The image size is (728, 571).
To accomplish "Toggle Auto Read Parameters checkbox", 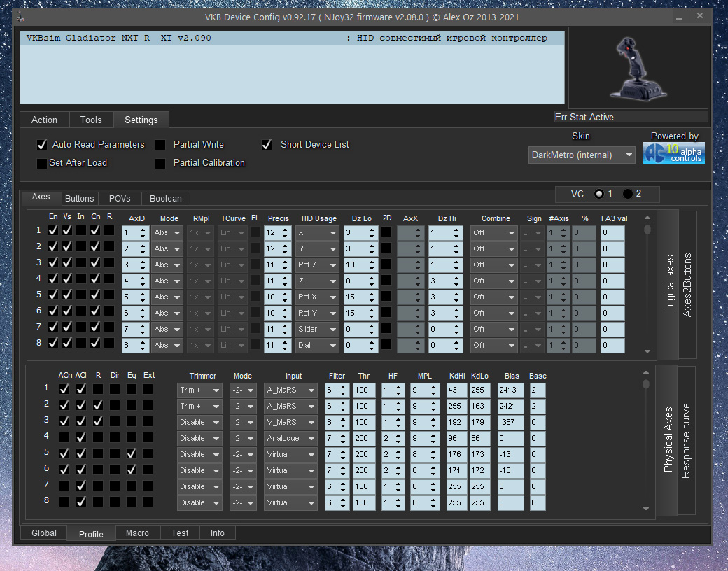I will (x=42, y=145).
